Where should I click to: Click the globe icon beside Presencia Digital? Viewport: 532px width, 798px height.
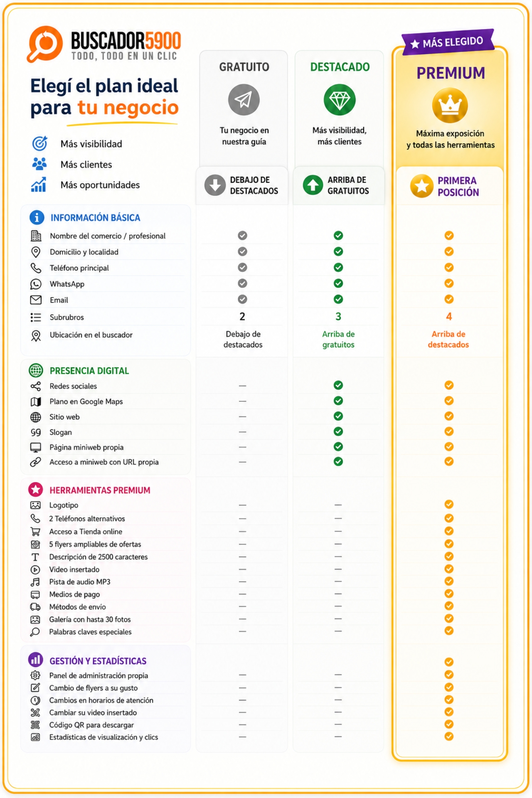click(x=36, y=370)
